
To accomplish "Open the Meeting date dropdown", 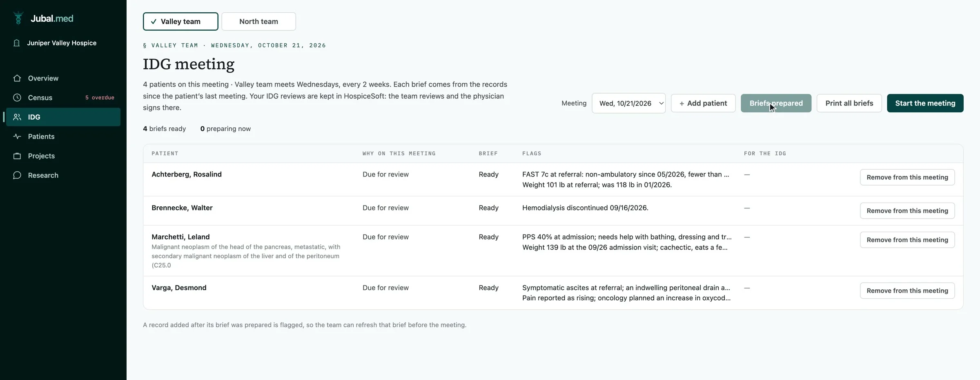I will pos(628,103).
